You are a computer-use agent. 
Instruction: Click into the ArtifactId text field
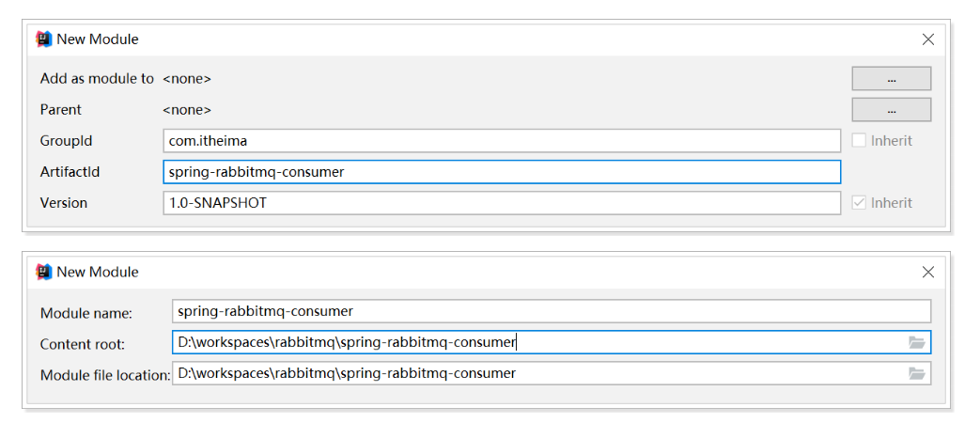[501, 172]
